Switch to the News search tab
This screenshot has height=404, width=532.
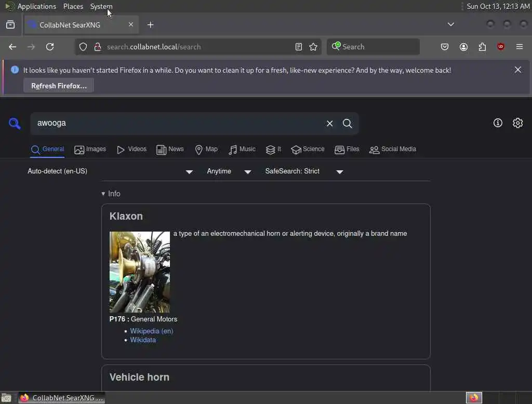tap(170, 149)
